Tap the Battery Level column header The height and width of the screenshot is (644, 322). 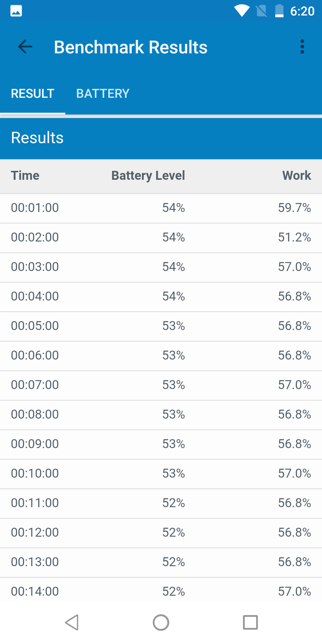point(148,176)
